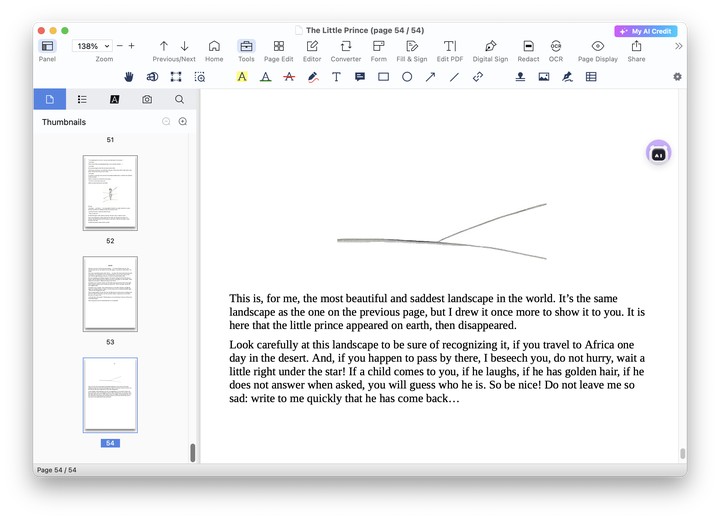Select the line drawing tool
Viewport: 720px width, 520px height.
pyautogui.click(x=454, y=77)
